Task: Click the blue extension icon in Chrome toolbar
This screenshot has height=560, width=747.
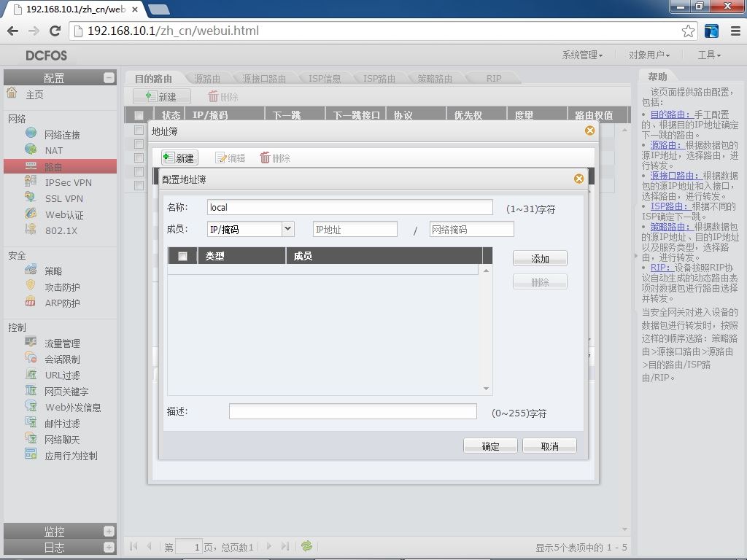Action: (x=711, y=31)
